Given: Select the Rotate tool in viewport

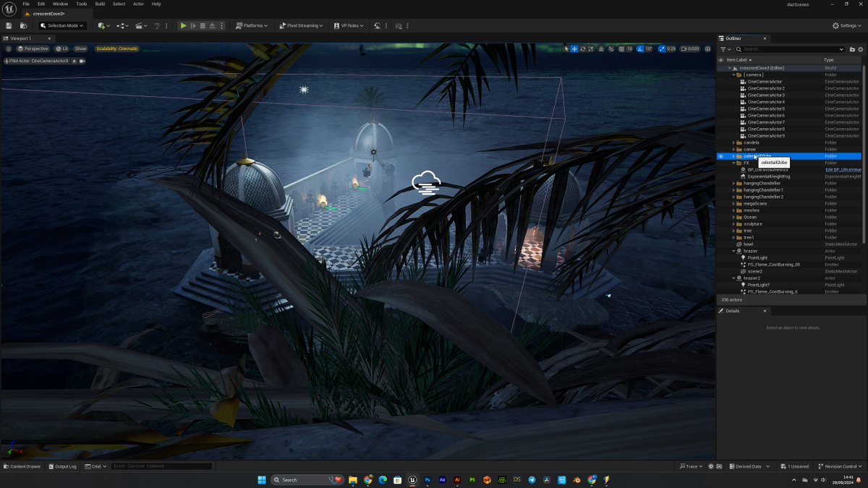Looking at the screenshot, I should 583,48.
